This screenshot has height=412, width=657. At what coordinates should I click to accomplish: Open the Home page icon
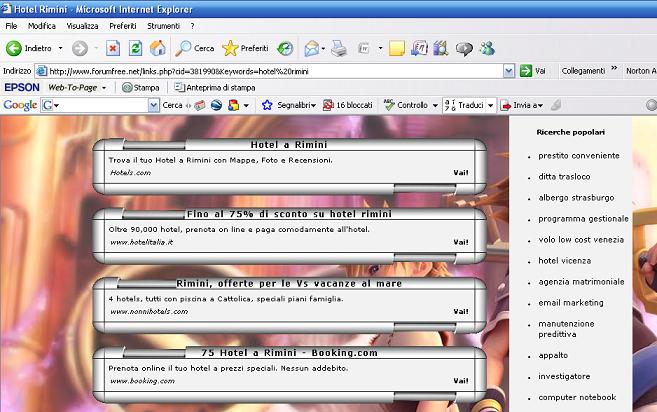point(158,49)
